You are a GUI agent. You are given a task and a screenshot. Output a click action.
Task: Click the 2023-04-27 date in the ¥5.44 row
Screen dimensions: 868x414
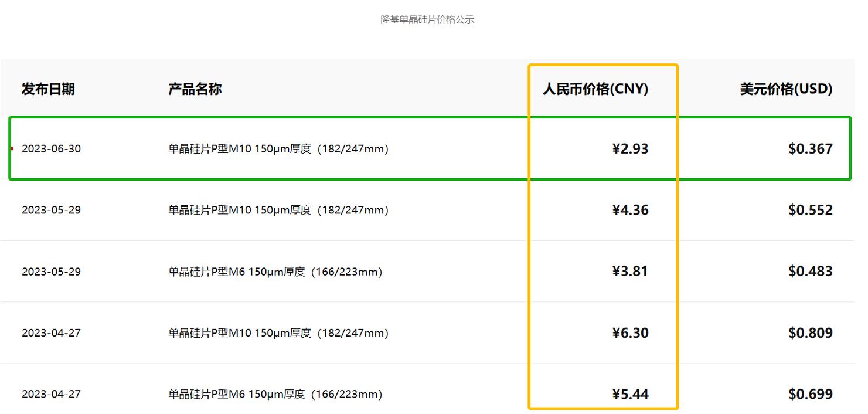click(51, 394)
